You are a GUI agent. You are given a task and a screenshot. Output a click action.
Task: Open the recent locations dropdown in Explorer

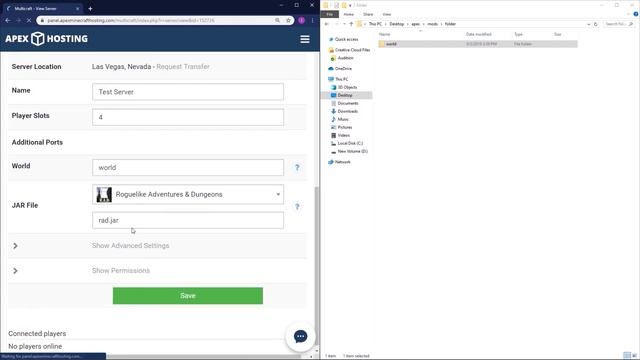(x=344, y=24)
